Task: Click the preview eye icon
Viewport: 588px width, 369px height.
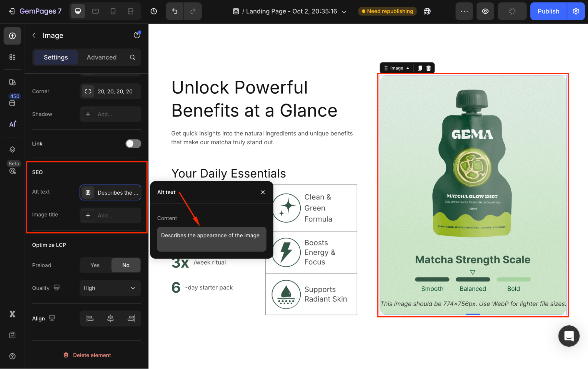Action: (485, 11)
